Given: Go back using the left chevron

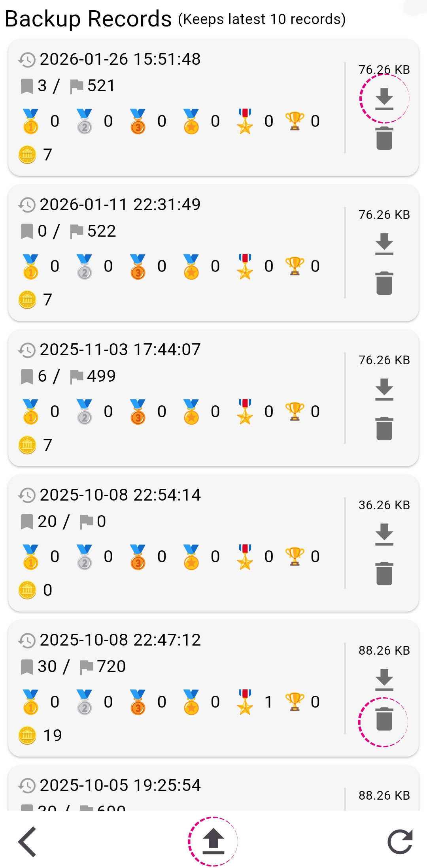Looking at the screenshot, I should [27, 842].
